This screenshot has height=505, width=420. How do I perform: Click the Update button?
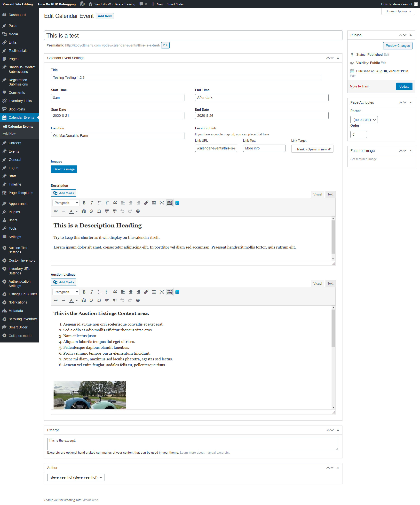click(x=404, y=86)
